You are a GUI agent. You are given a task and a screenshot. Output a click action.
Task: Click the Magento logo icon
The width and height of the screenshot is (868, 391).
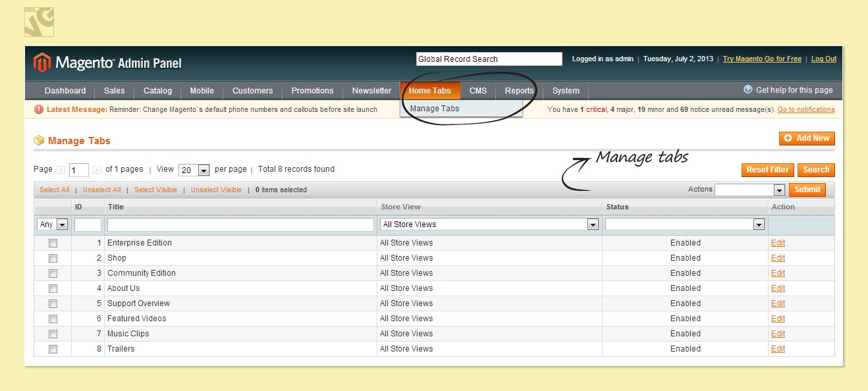tap(41, 63)
